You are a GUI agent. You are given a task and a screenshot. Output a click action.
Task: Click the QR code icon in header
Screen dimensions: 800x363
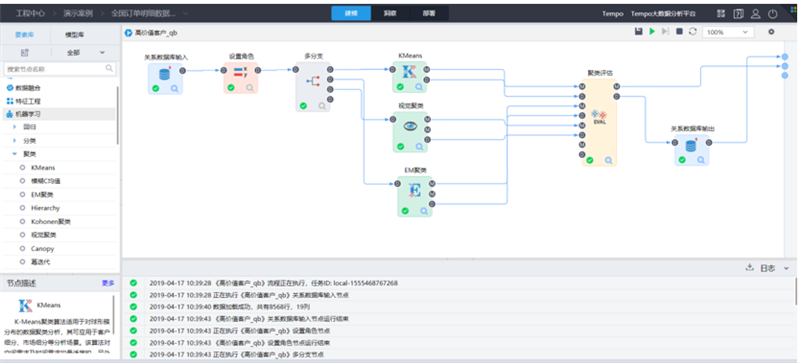720,14
